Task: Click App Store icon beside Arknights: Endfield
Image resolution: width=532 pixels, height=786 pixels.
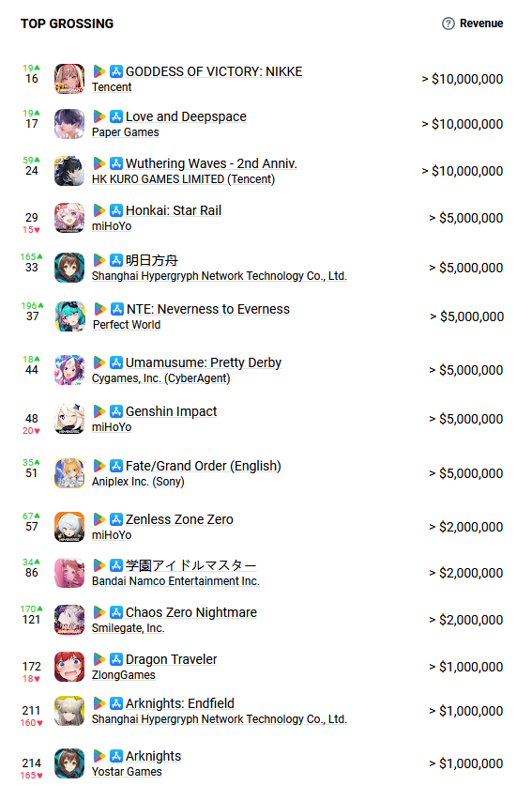Action: pyautogui.click(x=116, y=703)
